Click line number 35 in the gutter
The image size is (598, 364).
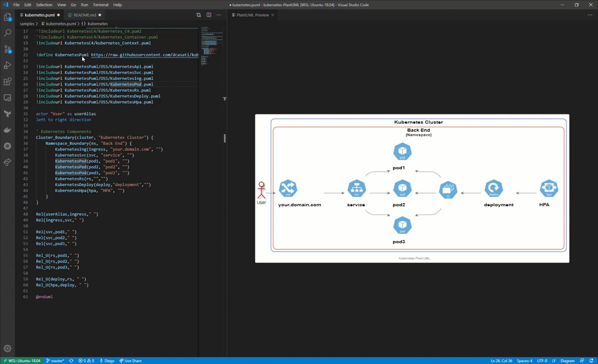click(x=25, y=138)
